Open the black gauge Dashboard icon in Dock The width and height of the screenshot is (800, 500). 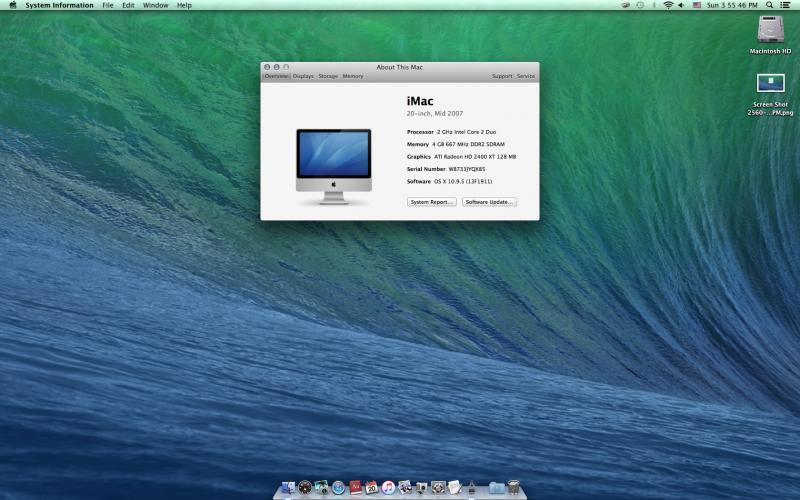305,487
